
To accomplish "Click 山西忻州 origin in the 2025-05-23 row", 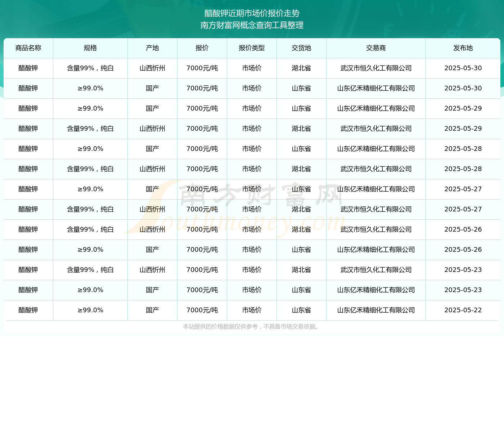I will (x=153, y=270).
